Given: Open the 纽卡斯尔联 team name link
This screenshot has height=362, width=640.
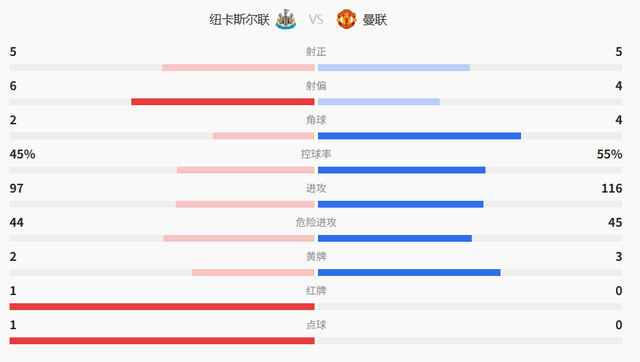Looking at the screenshot, I should (x=239, y=20).
